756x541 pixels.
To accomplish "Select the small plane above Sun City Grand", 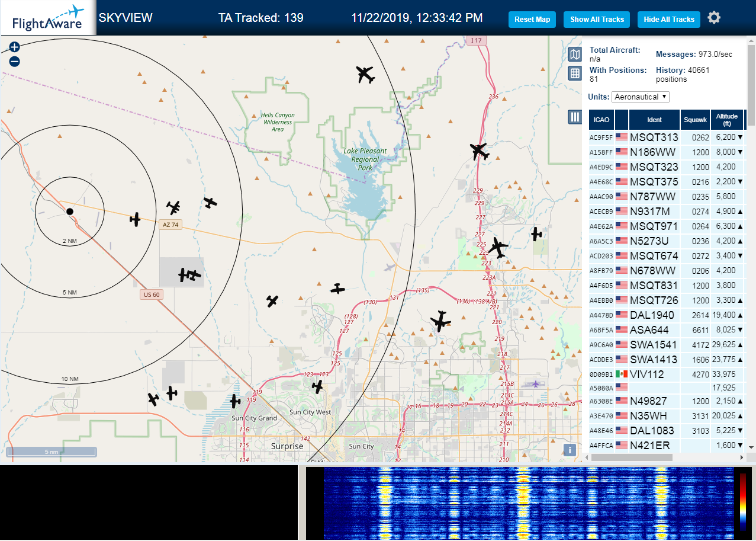I will coord(235,401).
